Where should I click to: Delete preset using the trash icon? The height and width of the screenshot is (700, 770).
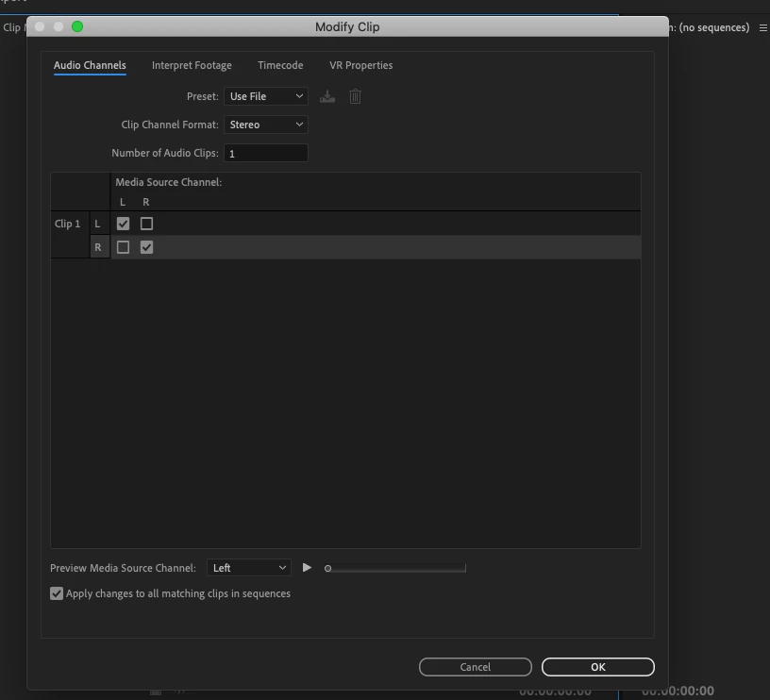coord(355,96)
